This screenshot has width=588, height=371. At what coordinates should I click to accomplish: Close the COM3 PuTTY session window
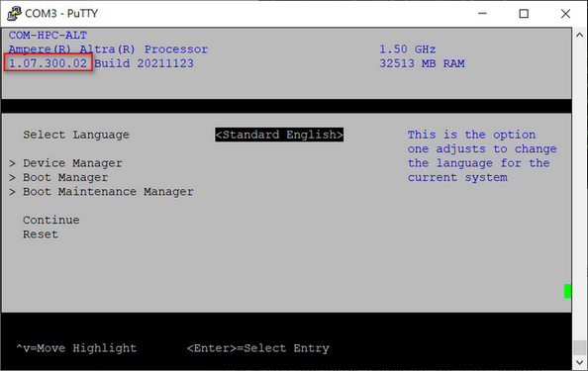(565, 14)
